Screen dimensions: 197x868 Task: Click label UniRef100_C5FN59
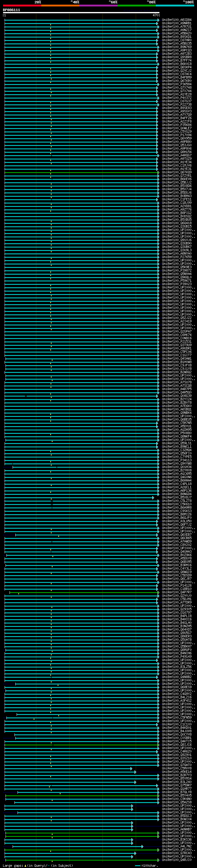[x=177, y=717]
